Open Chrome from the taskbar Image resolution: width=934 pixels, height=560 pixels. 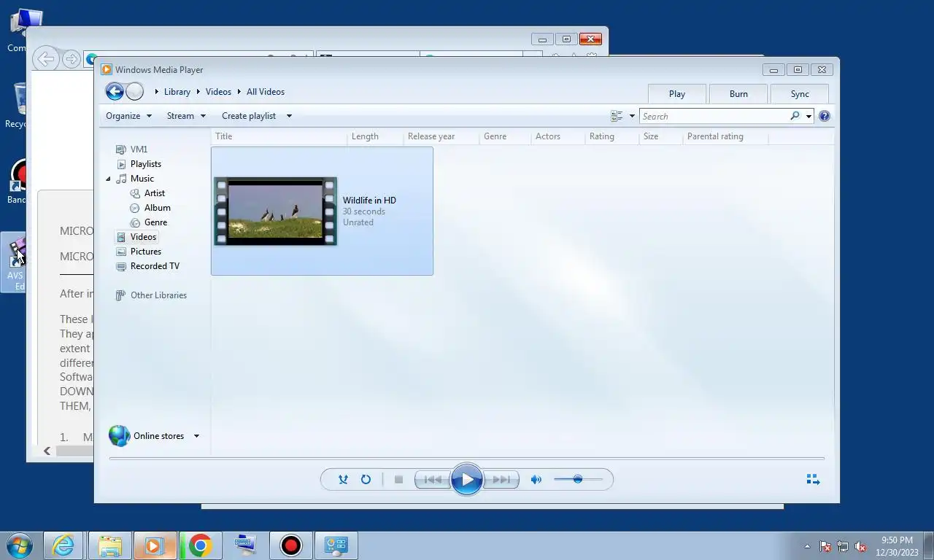(200, 545)
